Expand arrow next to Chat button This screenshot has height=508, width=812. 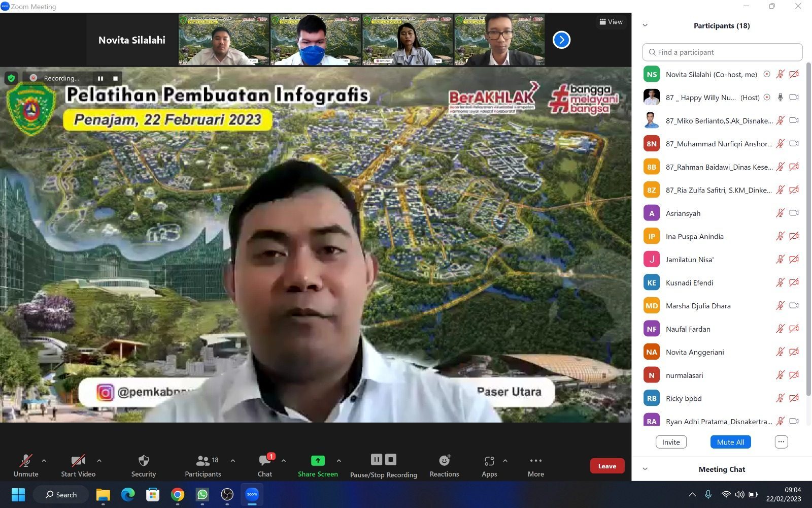[x=284, y=461]
